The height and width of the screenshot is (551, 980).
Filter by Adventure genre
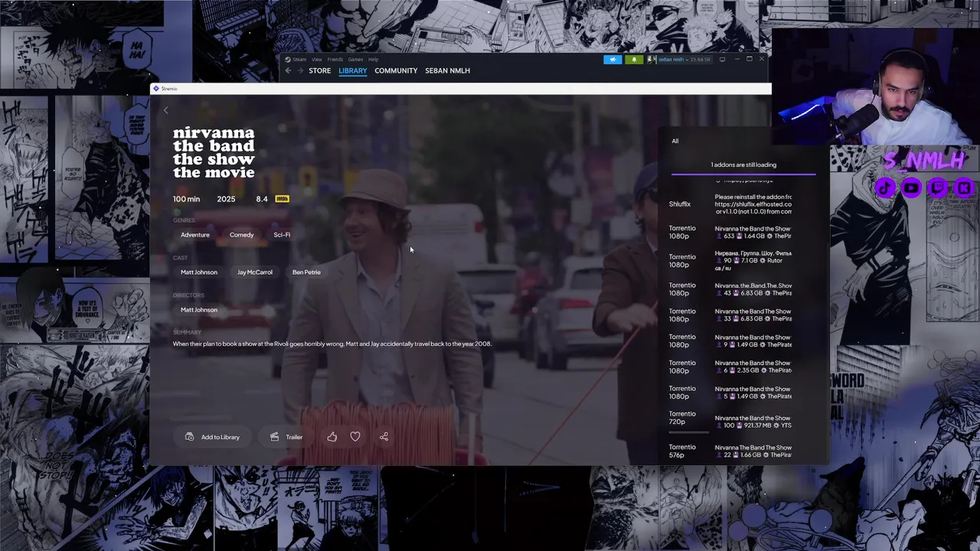click(195, 235)
